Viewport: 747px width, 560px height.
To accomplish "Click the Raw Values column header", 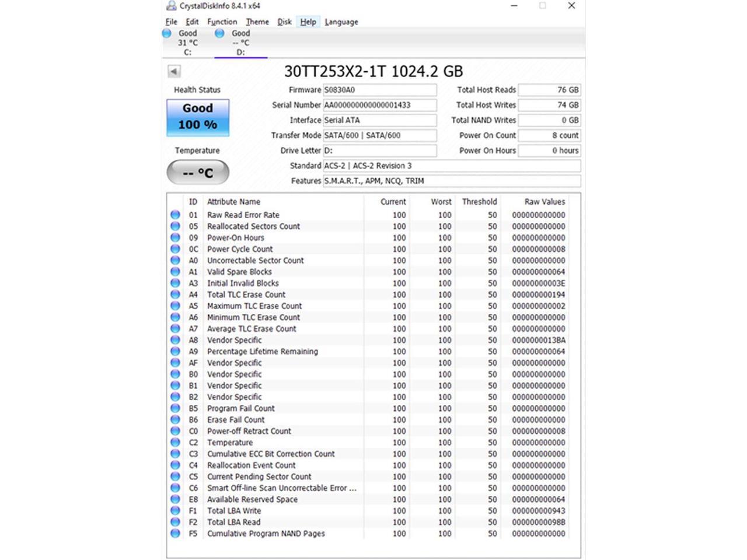I will click(544, 202).
